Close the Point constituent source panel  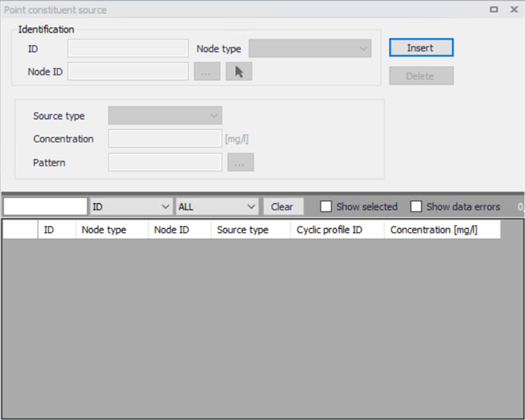tap(514, 9)
